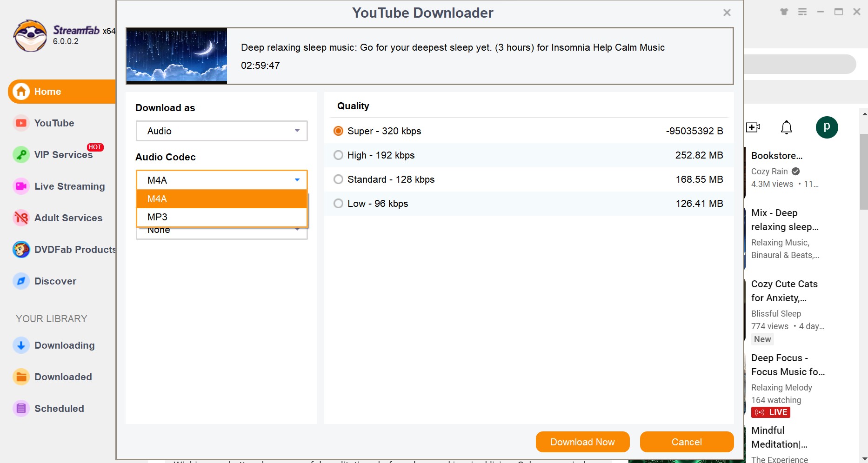Click the Cozy Rain verified checkmark
The image size is (868, 463).
[796, 172]
